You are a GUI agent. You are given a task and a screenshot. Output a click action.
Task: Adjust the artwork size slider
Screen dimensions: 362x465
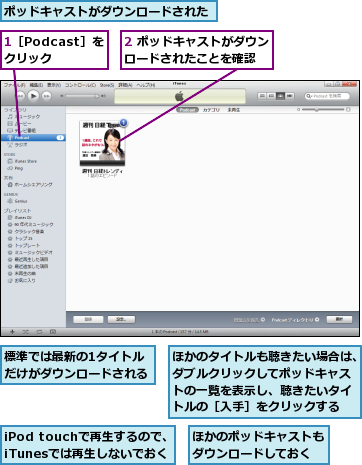click(322, 109)
